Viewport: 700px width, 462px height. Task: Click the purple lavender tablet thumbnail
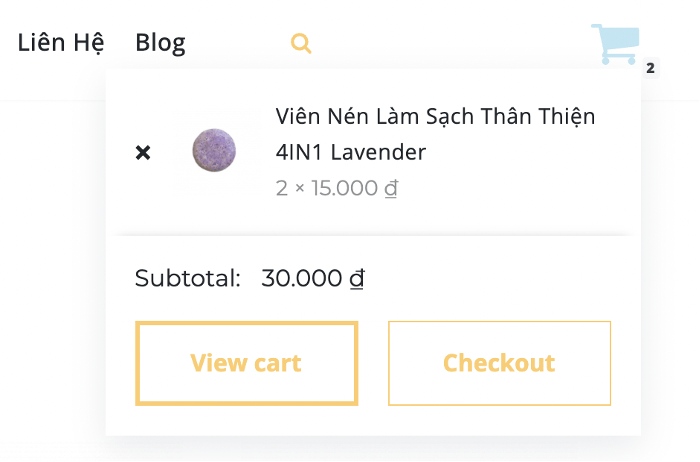215,151
